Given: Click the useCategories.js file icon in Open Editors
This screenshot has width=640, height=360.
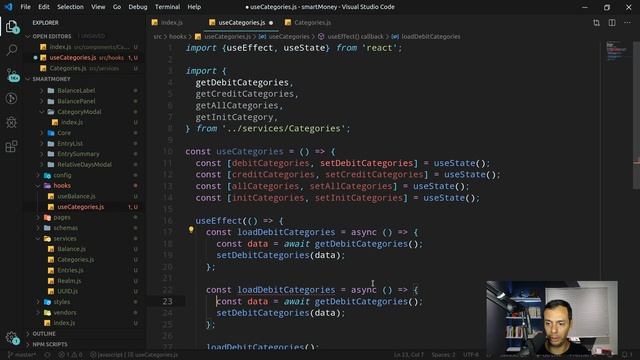Looking at the screenshot, I should coord(43,58).
